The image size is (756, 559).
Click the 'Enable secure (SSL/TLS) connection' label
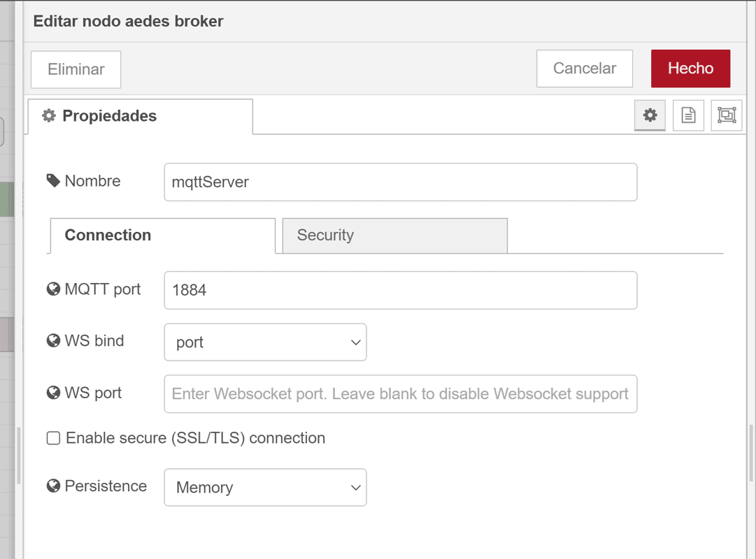(195, 438)
